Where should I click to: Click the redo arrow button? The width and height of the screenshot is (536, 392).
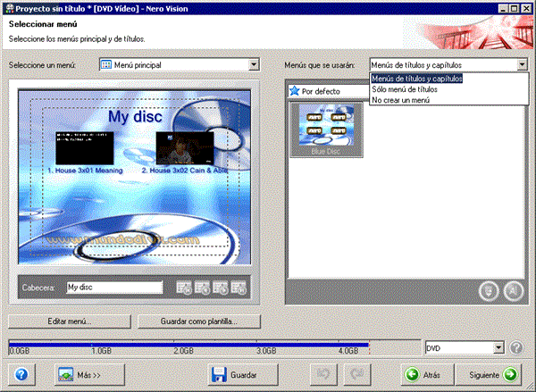(x=357, y=374)
